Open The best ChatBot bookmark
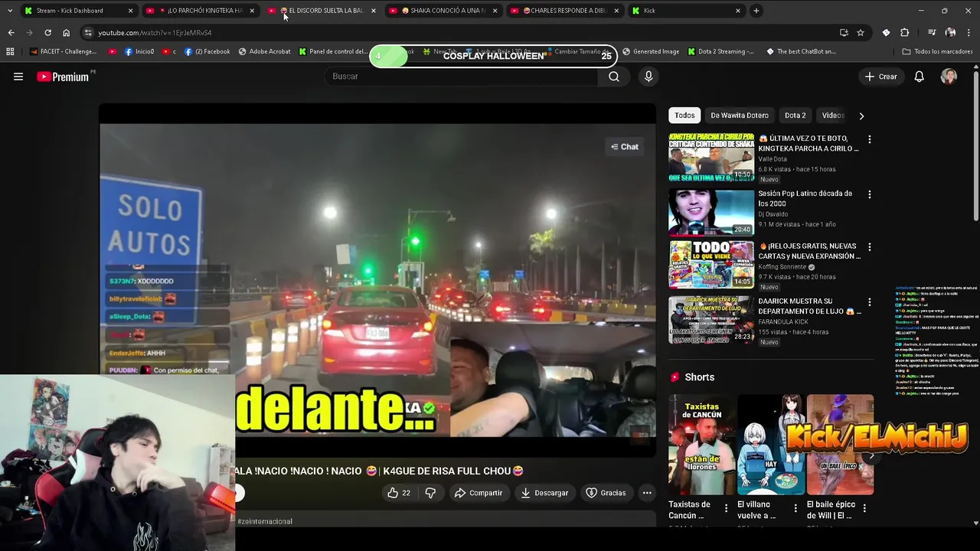Image resolution: width=980 pixels, height=551 pixels. [x=801, y=52]
